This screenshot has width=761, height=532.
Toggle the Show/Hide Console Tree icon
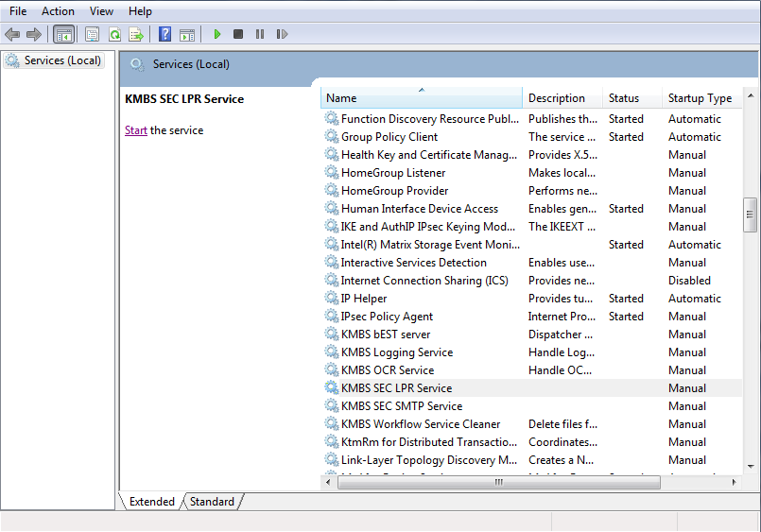63,34
